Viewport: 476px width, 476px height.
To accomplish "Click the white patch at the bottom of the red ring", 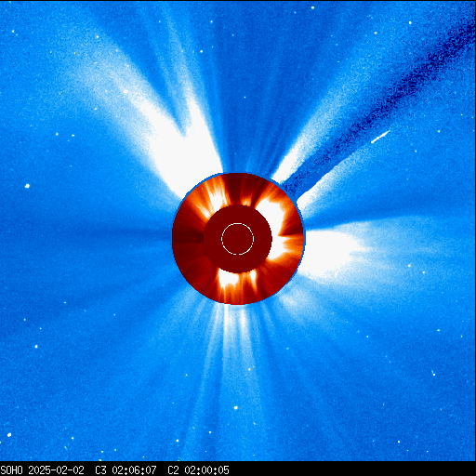I will pos(229,278).
